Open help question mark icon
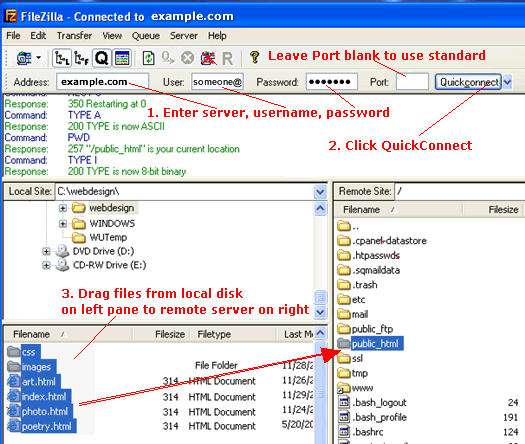This screenshot has height=444, width=525. pos(255,58)
